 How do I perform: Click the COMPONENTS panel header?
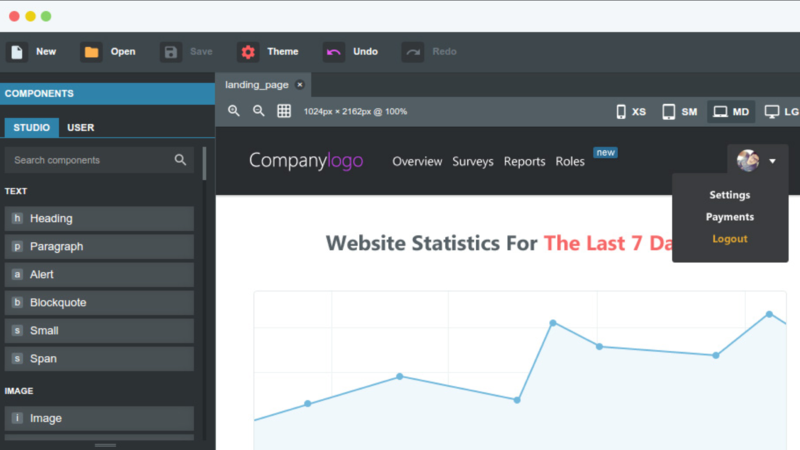click(107, 94)
